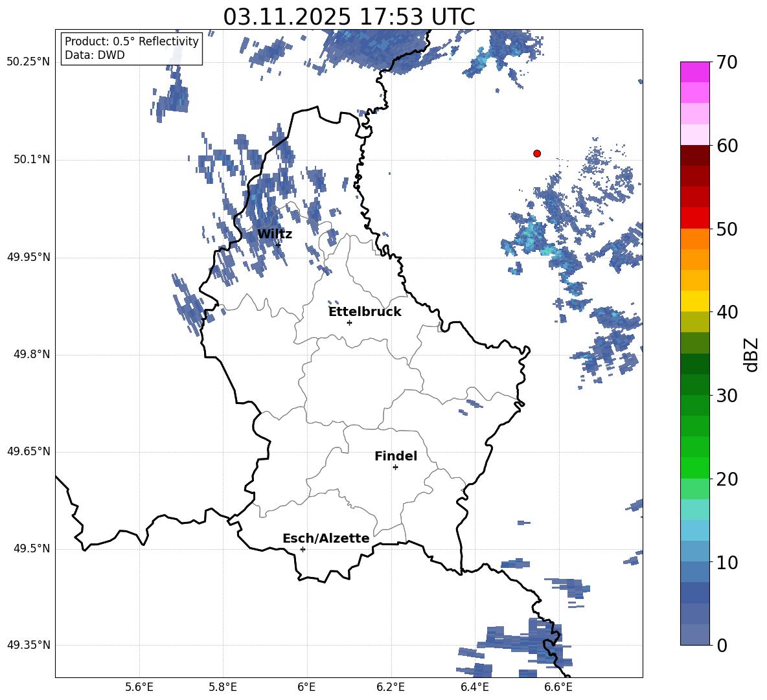Click the 'Product: 0.5° Reflectivity' text
Image resolution: width=767 pixels, height=700 pixels.
132,41
